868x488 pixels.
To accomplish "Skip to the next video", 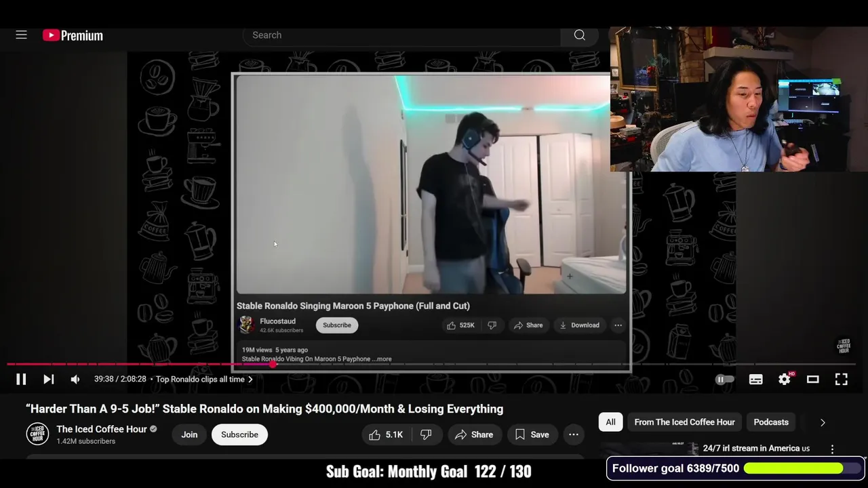I will [x=49, y=380].
